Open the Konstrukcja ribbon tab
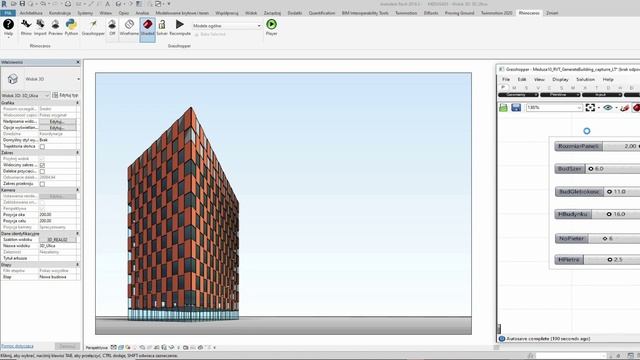Image resolution: width=640 pixels, height=360 pixels. pyautogui.click(x=60, y=13)
